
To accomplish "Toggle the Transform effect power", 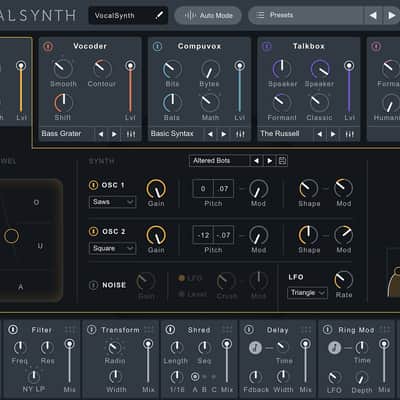I will pos(92,330).
